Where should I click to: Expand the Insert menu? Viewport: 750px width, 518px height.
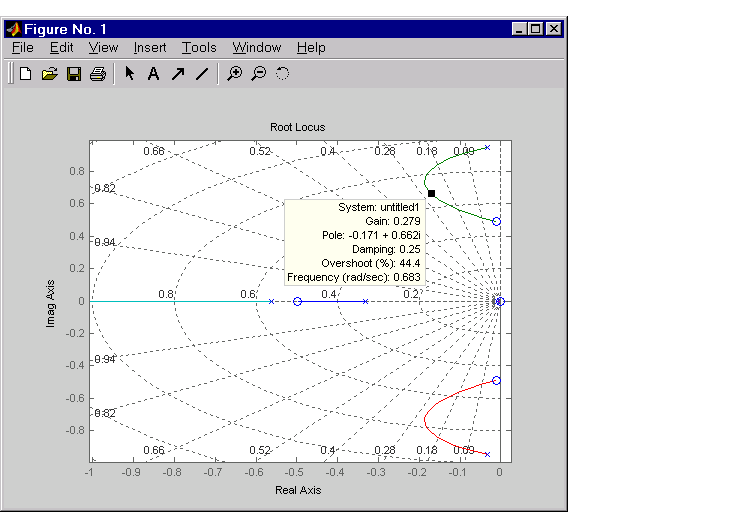[x=150, y=47]
